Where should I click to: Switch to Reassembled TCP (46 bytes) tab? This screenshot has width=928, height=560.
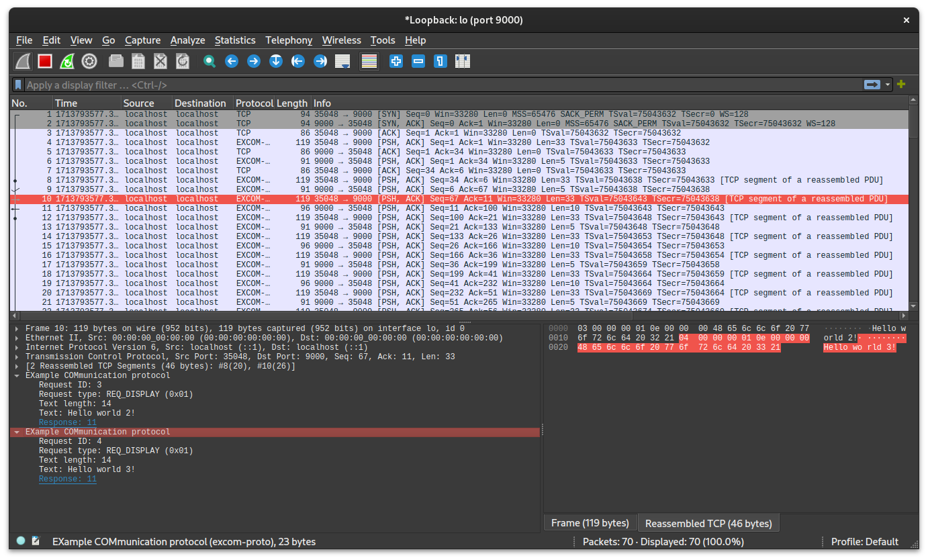click(708, 523)
